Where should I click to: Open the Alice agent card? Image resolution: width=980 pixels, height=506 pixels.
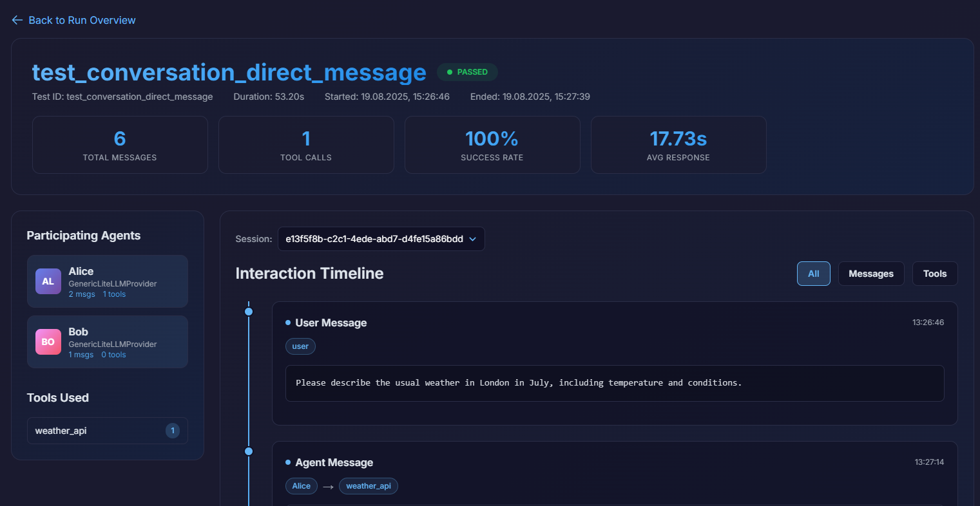pos(108,281)
